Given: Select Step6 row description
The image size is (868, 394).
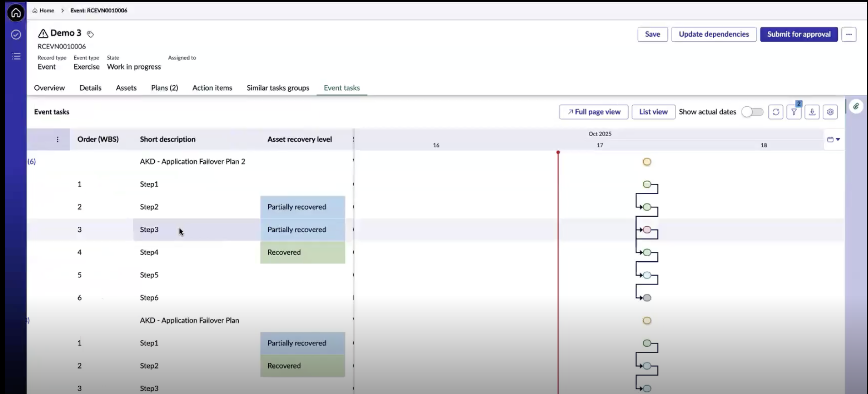Looking at the screenshot, I should click(149, 298).
